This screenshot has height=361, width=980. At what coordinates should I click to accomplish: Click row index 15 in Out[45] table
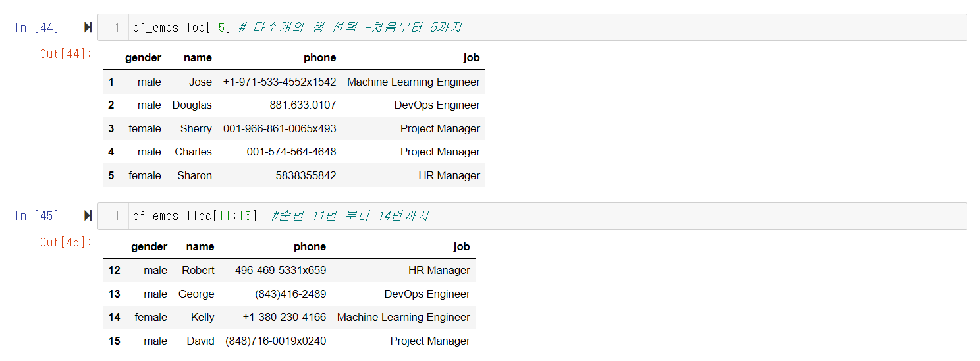click(115, 341)
